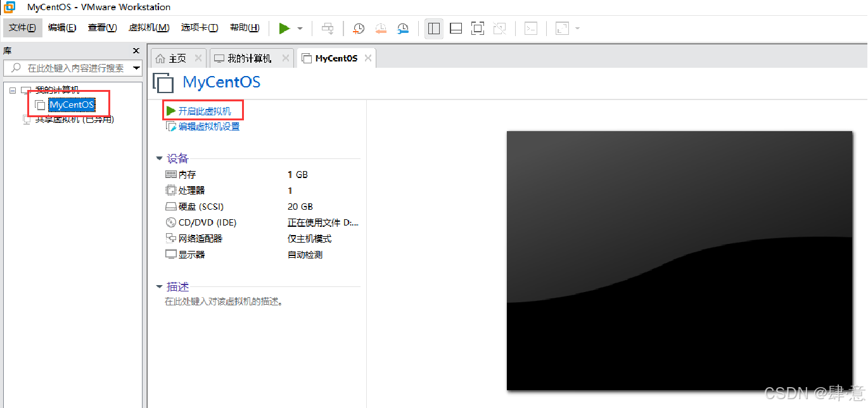Open the snapshot manager icon

[403, 28]
